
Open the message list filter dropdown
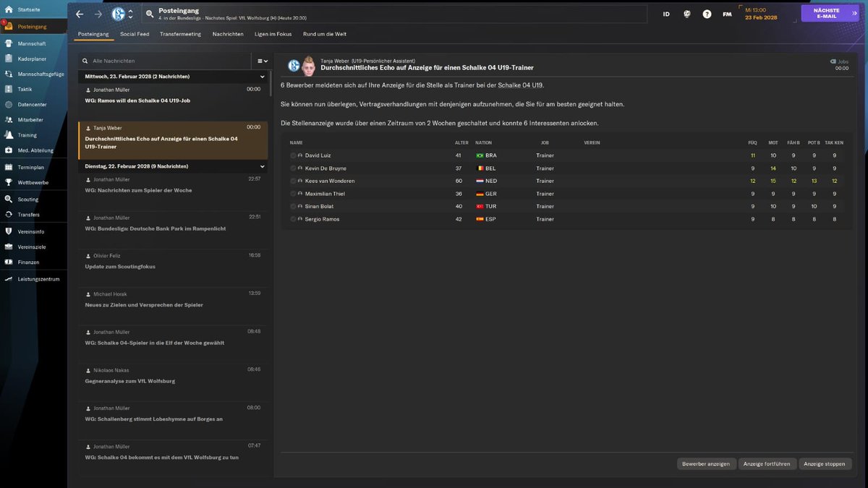[262, 61]
